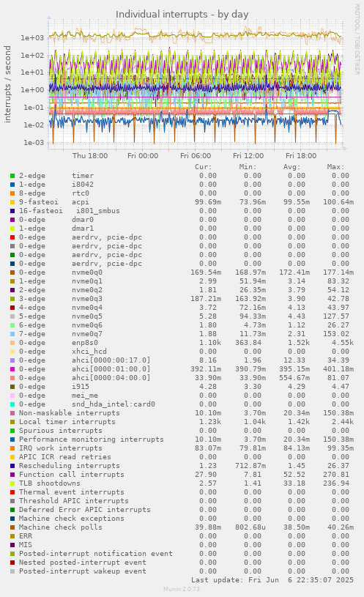The width and height of the screenshot is (364, 597).
Task: Click the TLB shootdowns legend swatch
Action: click(12, 483)
